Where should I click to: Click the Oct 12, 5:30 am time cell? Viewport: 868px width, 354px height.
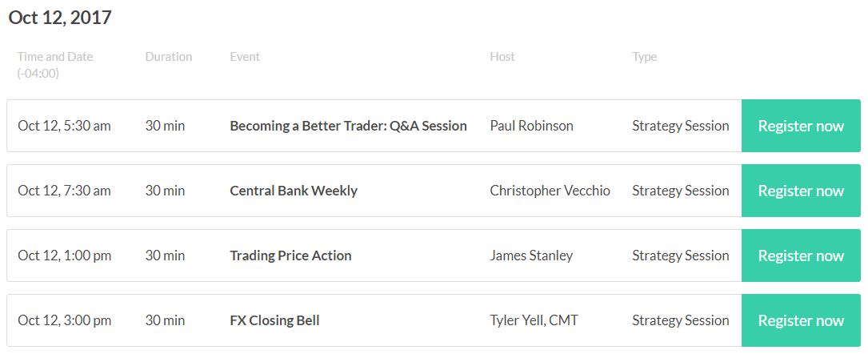point(64,126)
